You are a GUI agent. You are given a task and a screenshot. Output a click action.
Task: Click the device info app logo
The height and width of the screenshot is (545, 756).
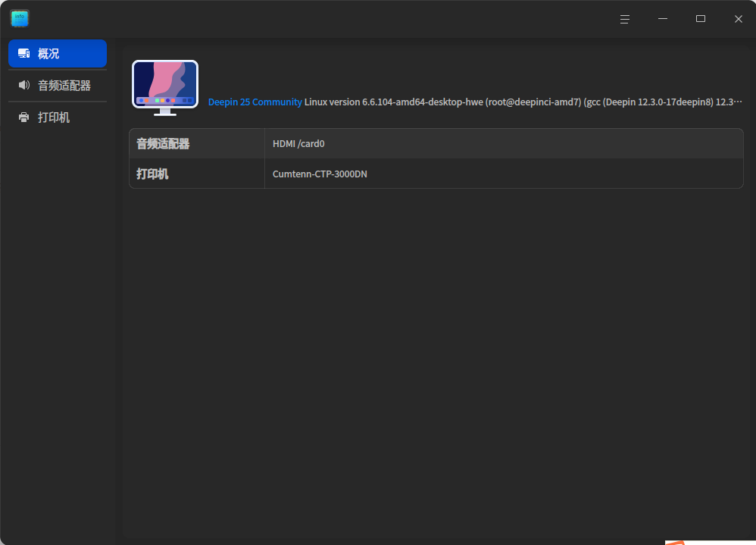[20, 19]
